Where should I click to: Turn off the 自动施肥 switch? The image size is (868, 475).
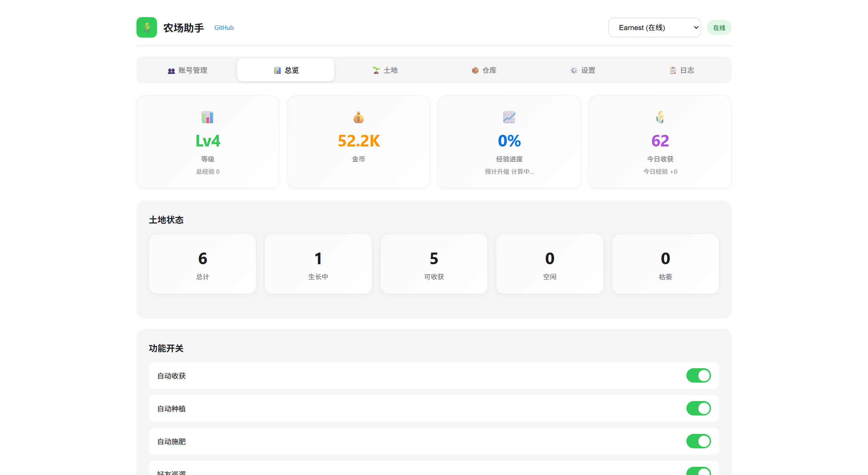698,441
